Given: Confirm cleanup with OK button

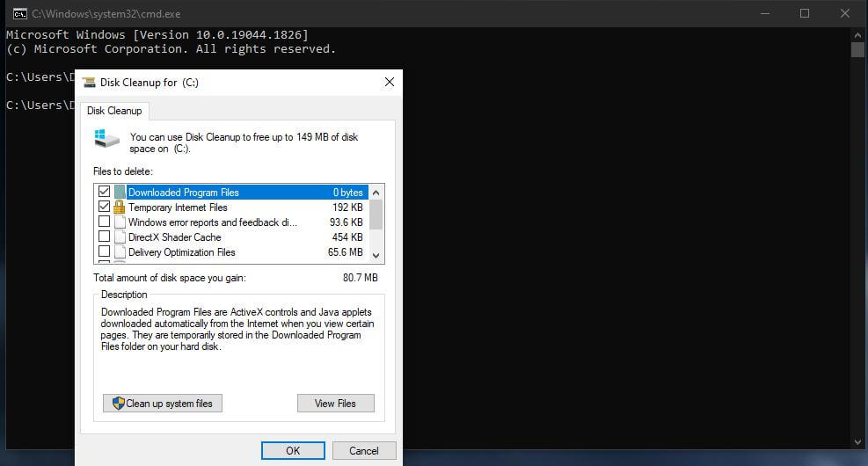Looking at the screenshot, I should click(293, 450).
